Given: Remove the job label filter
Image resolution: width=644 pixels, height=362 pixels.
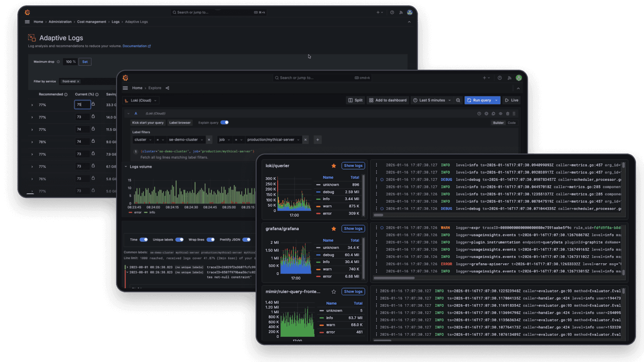Looking at the screenshot, I should [x=305, y=140].
